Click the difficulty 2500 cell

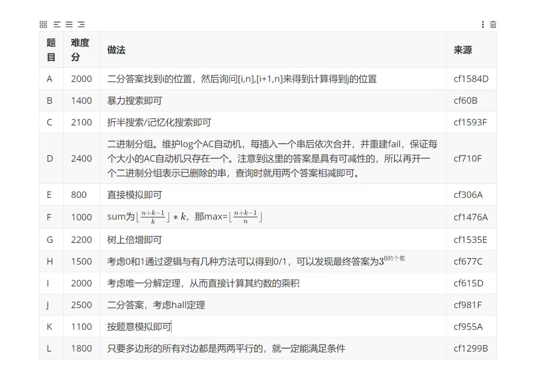pyautogui.click(x=81, y=305)
